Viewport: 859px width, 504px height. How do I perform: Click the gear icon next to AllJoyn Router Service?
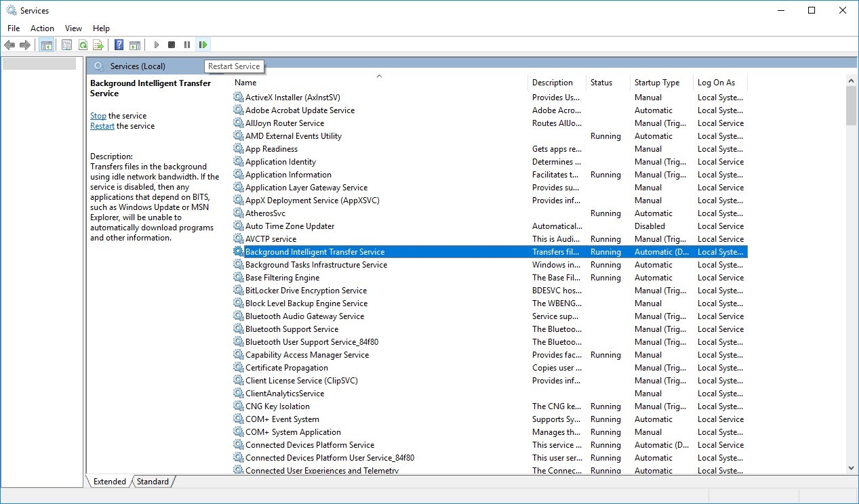coord(238,123)
